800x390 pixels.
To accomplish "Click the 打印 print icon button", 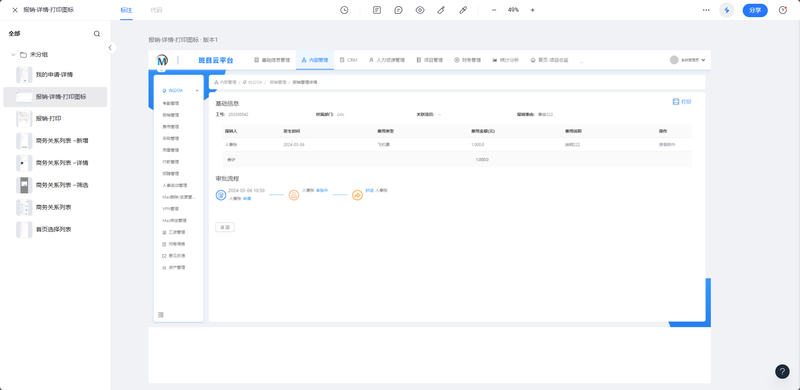I will [682, 102].
